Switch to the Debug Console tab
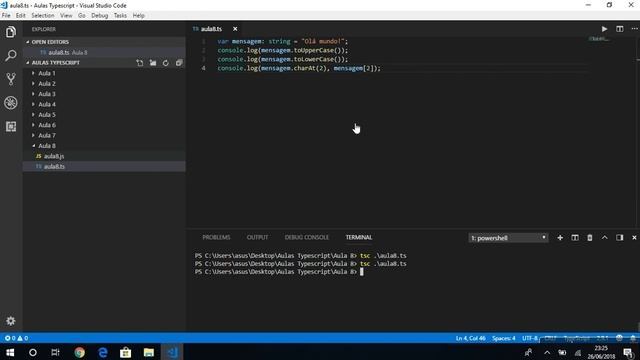640x360 pixels. (307, 237)
